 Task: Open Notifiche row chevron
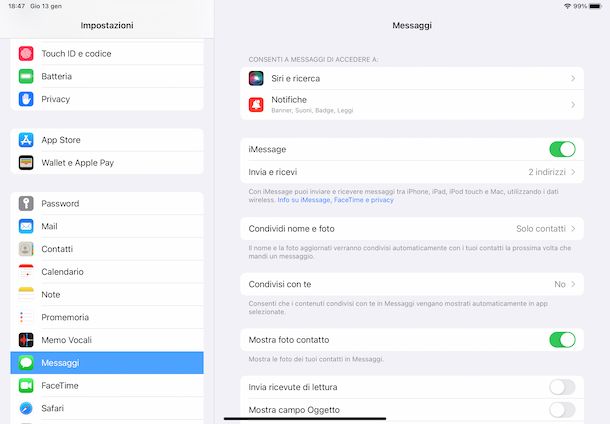(x=573, y=105)
